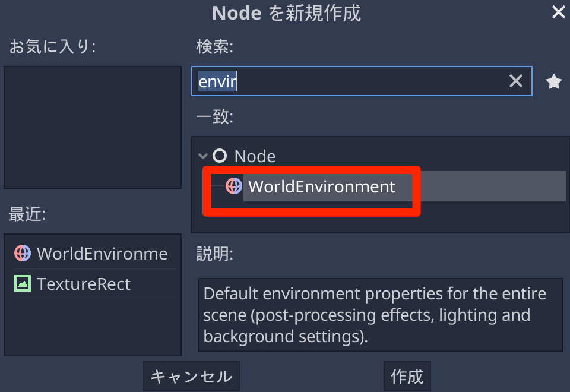Select TextureRect from the recent list

click(x=84, y=284)
